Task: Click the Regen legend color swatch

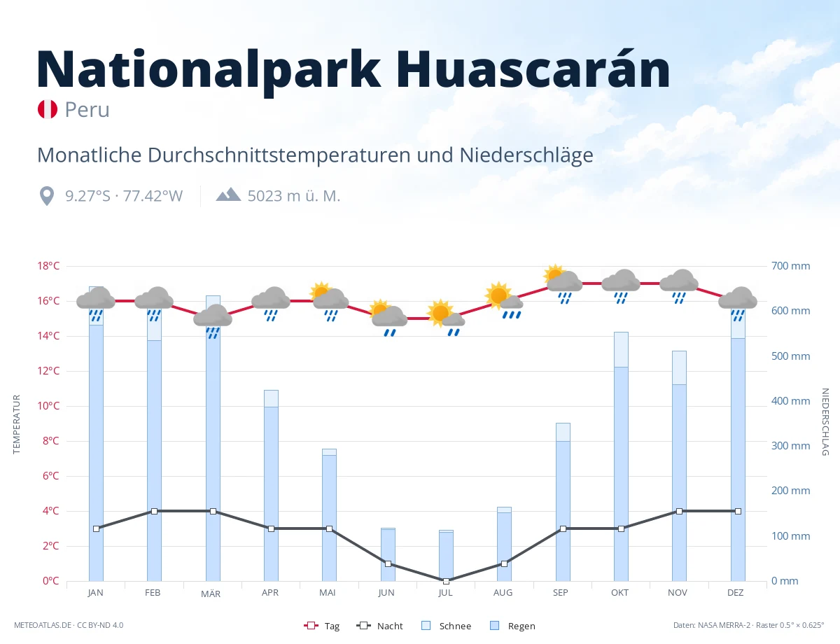Action: click(x=495, y=626)
